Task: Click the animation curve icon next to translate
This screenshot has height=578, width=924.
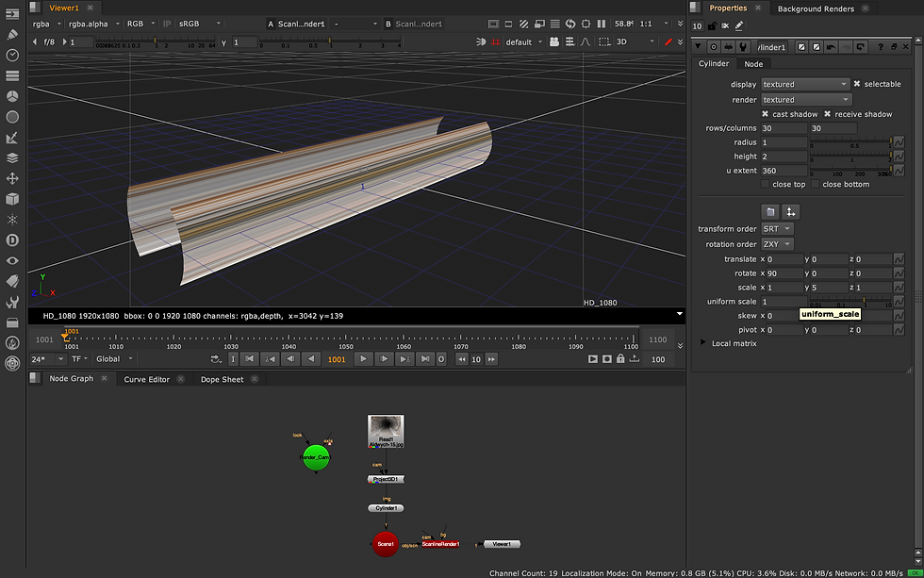Action: pos(899,259)
